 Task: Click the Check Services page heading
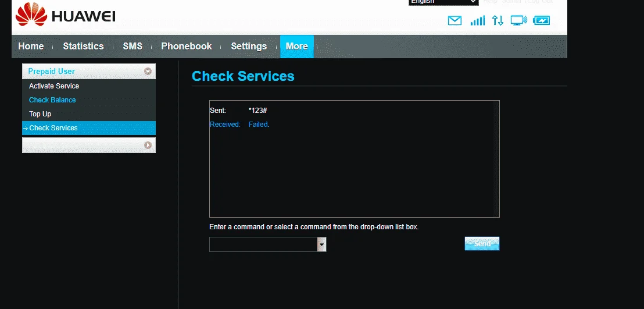(243, 76)
